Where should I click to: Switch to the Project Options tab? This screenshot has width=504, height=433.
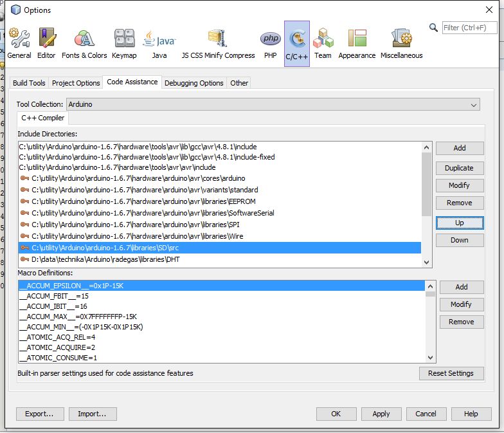[x=76, y=83]
